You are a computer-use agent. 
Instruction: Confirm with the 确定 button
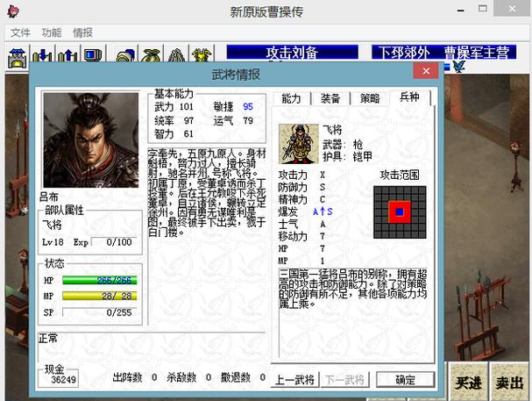(405, 380)
